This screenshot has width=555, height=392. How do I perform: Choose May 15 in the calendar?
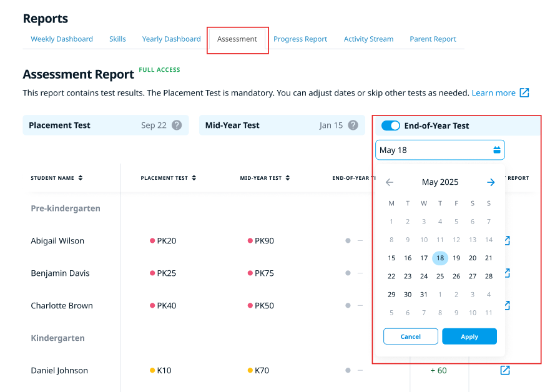[x=391, y=258]
